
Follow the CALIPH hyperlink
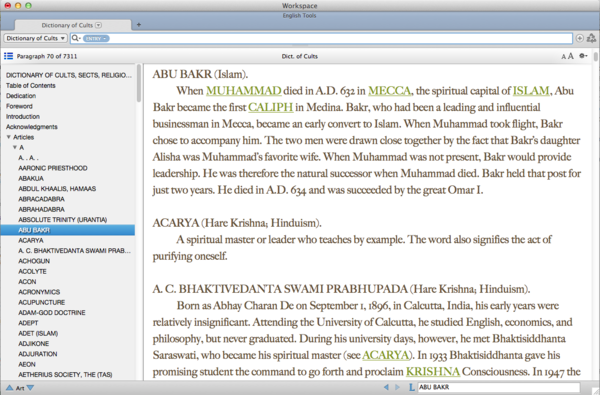(271, 107)
